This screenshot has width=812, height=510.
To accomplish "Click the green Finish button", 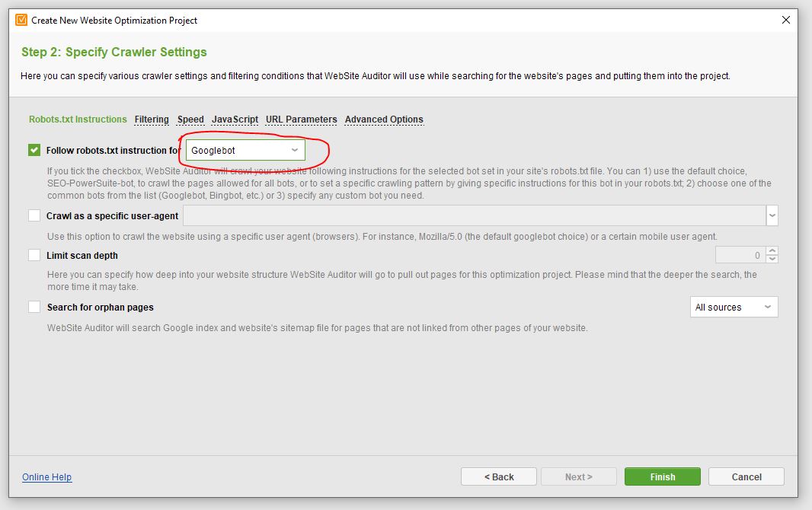I will (x=663, y=477).
